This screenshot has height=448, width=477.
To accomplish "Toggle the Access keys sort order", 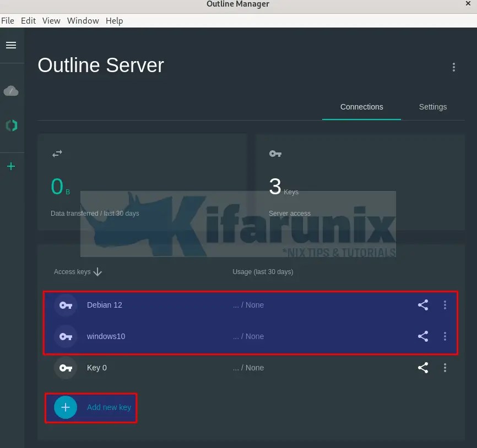I will (97, 272).
